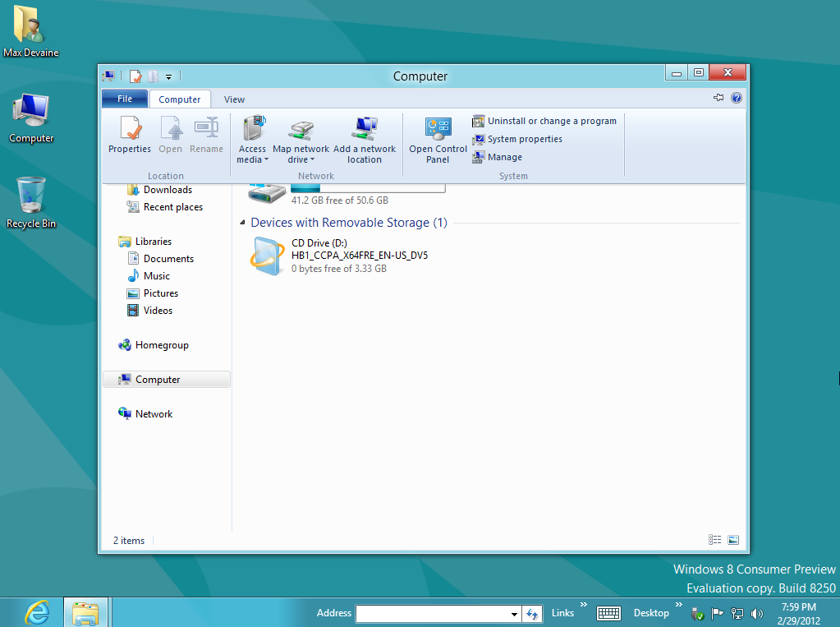Open the Music library
This screenshot has width=840, height=627.
click(149, 275)
